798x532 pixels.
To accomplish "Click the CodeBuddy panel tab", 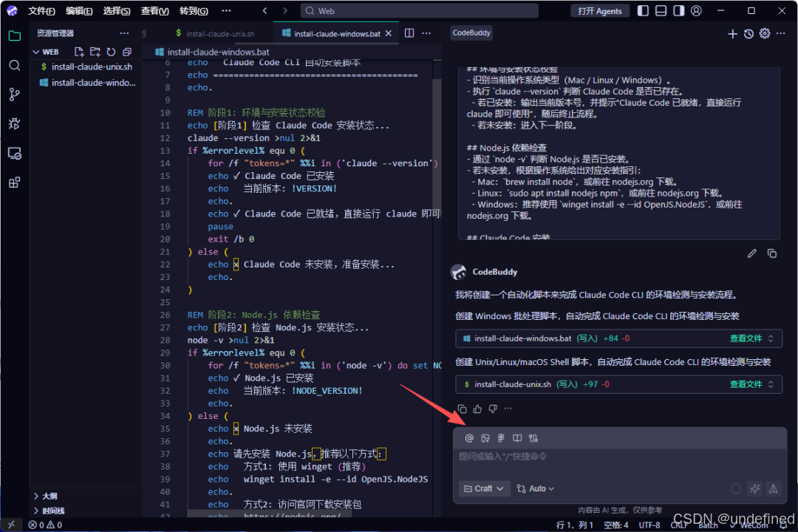I will pos(471,33).
